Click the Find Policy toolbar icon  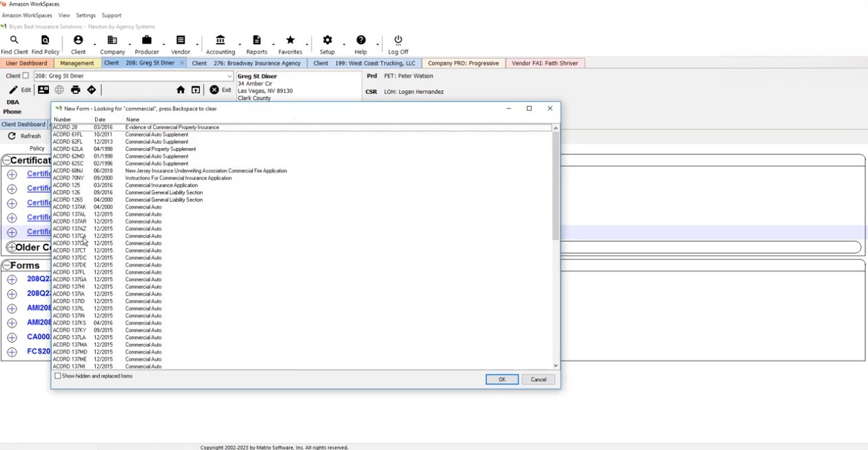(46, 41)
